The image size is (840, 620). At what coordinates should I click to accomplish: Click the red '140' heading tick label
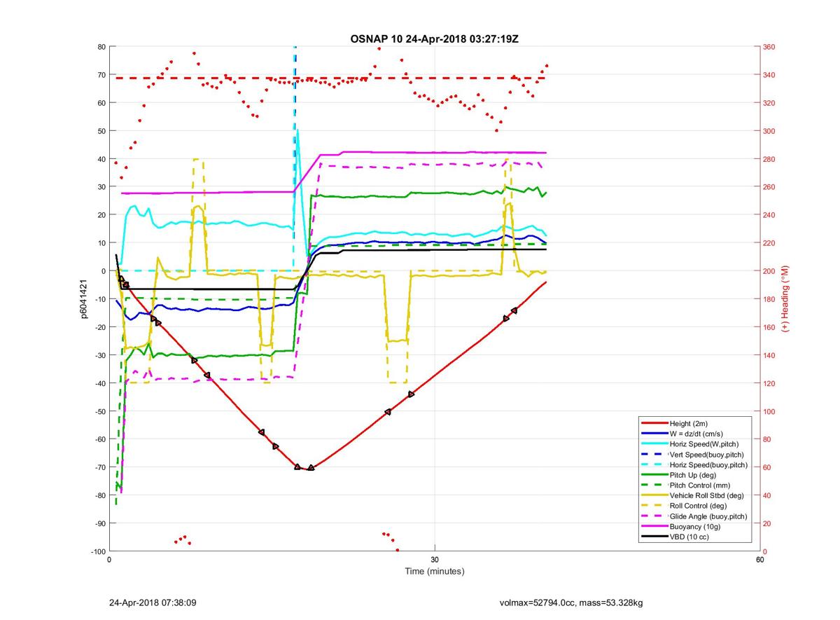(x=770, y=355)
